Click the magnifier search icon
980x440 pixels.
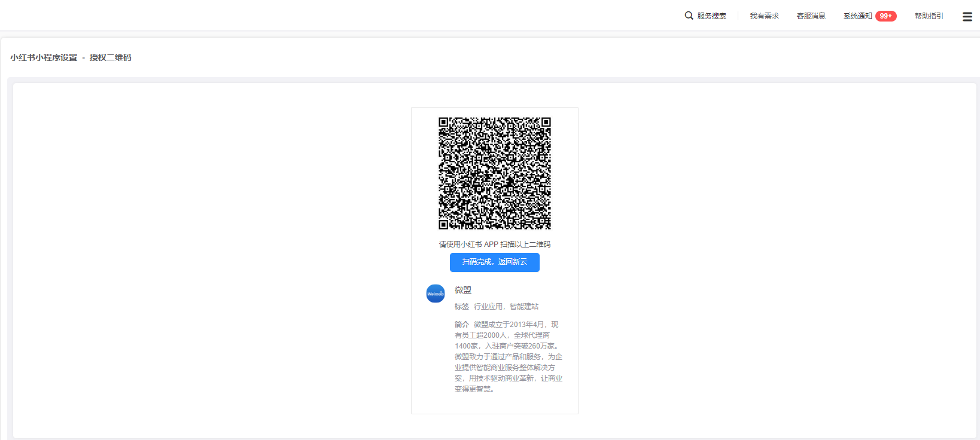tap(689, 16)
